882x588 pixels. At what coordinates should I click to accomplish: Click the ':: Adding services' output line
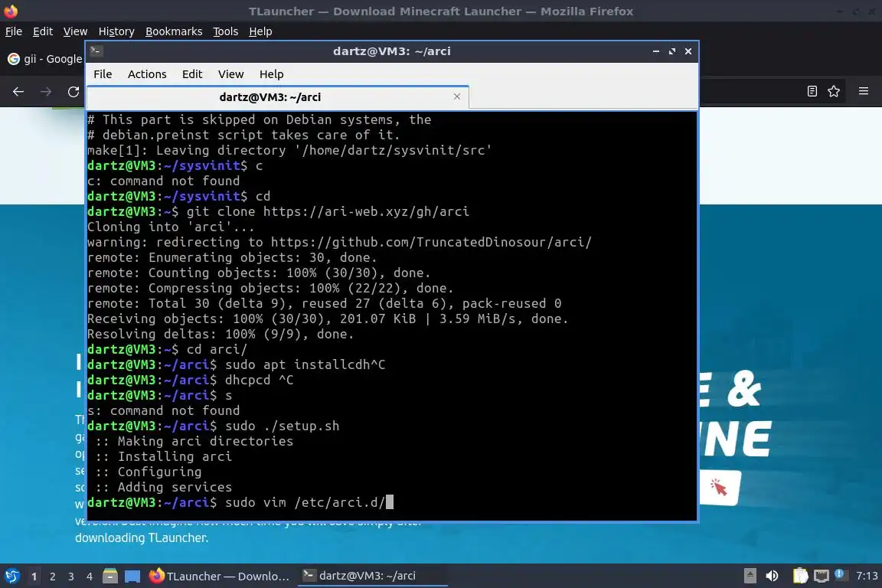point(163,487)
